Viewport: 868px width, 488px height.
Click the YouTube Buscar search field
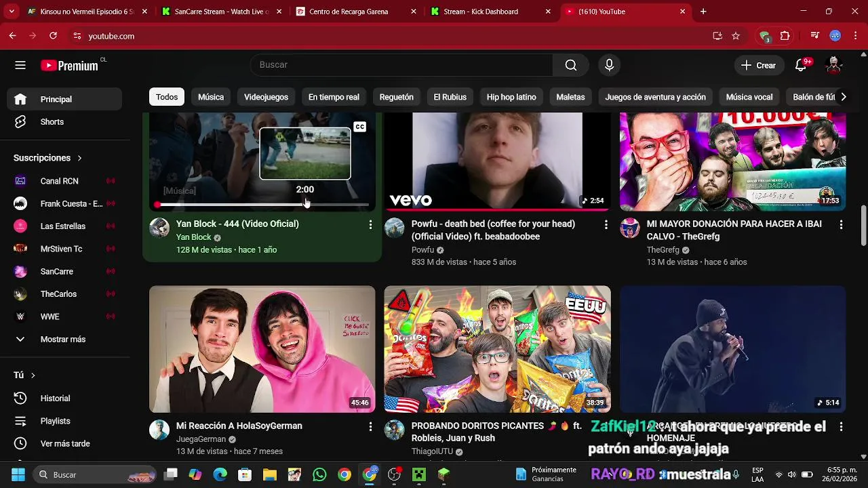[401, 65]
